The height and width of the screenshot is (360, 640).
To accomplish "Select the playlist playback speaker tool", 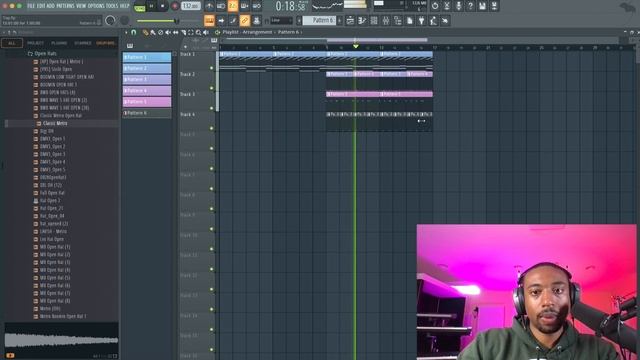I will [206, 32].
